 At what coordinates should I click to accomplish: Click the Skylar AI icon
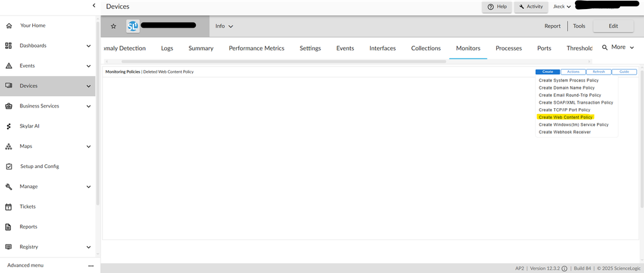click(8, 126)
